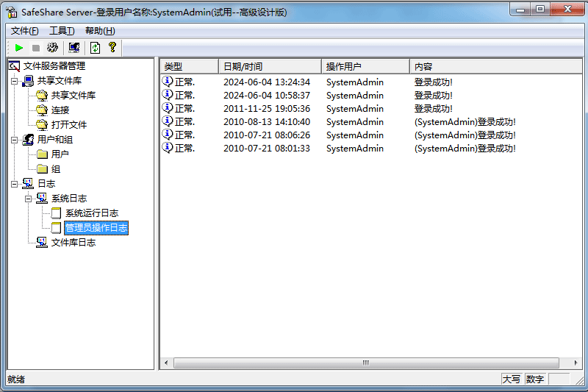Click the 文件服务器管理 root icon
Screen dimensions: 588x392
(x=14, y=66)
